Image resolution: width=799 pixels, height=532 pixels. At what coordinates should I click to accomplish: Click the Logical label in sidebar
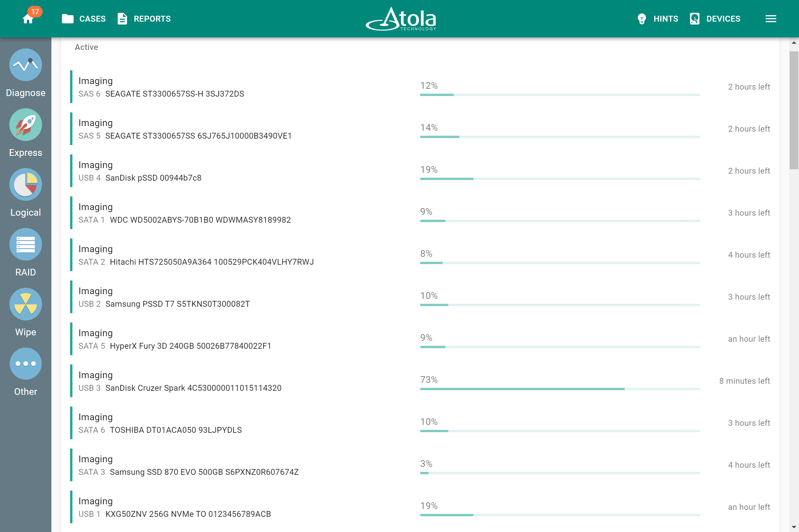coord(26,212)
